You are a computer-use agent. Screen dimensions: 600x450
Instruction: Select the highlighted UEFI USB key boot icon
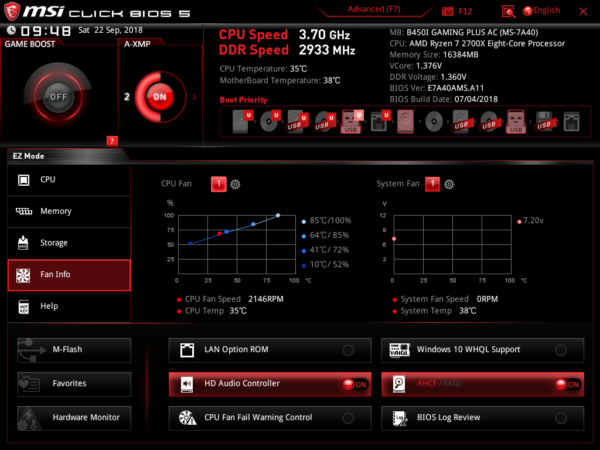pos(352,121)
